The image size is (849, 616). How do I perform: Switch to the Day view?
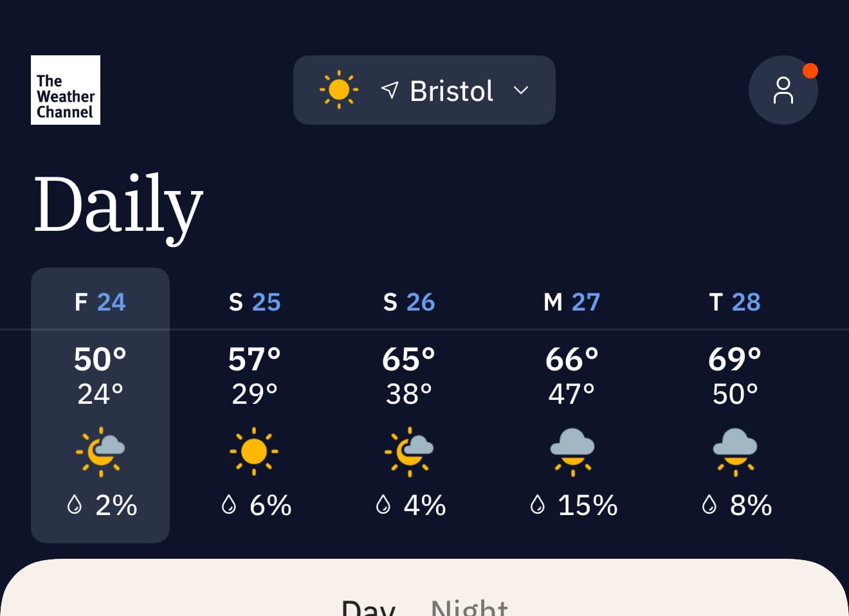[369, 607]
